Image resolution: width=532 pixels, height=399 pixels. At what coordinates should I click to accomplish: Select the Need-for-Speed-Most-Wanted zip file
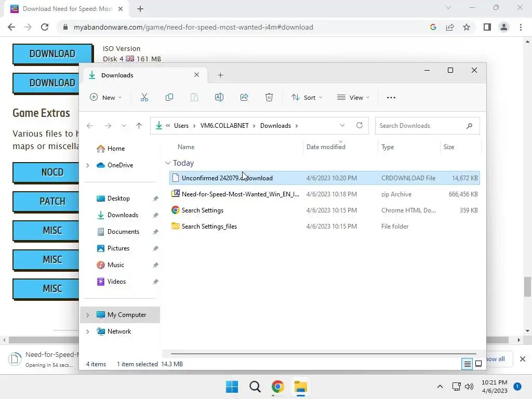(324, 194)
